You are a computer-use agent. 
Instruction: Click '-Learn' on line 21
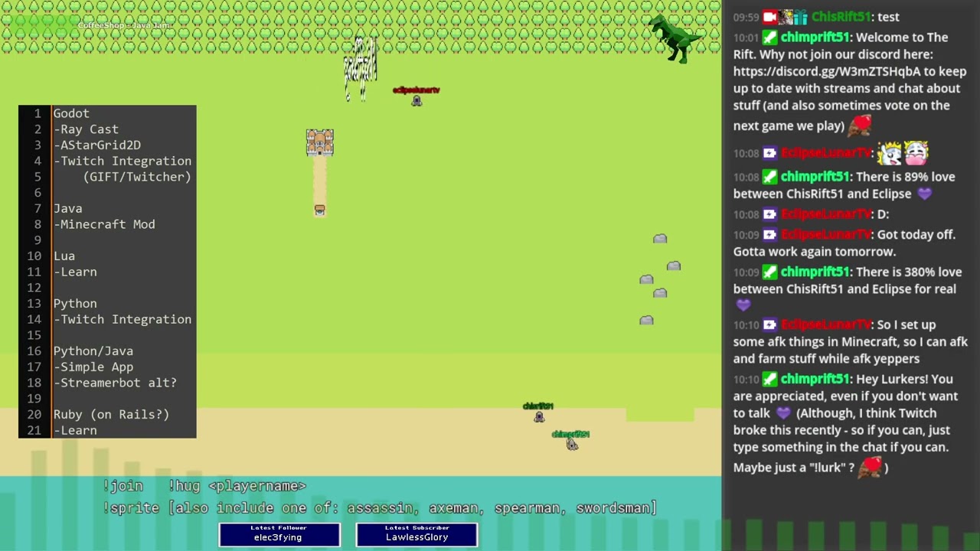(x=75, y=430)
